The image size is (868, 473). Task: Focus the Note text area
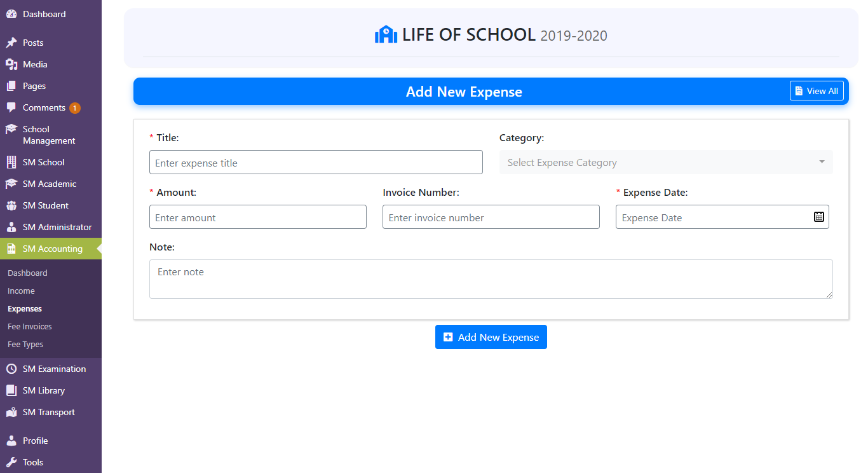[x=491, y=279]
